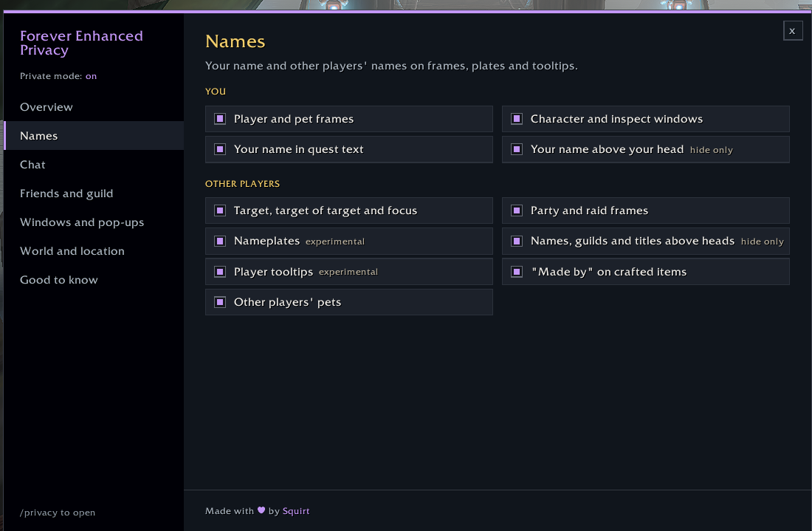Click the /privacy to open hint
The width and height of the screenshot is (812, 531).
pyautogui.click(x=58, y=513)
